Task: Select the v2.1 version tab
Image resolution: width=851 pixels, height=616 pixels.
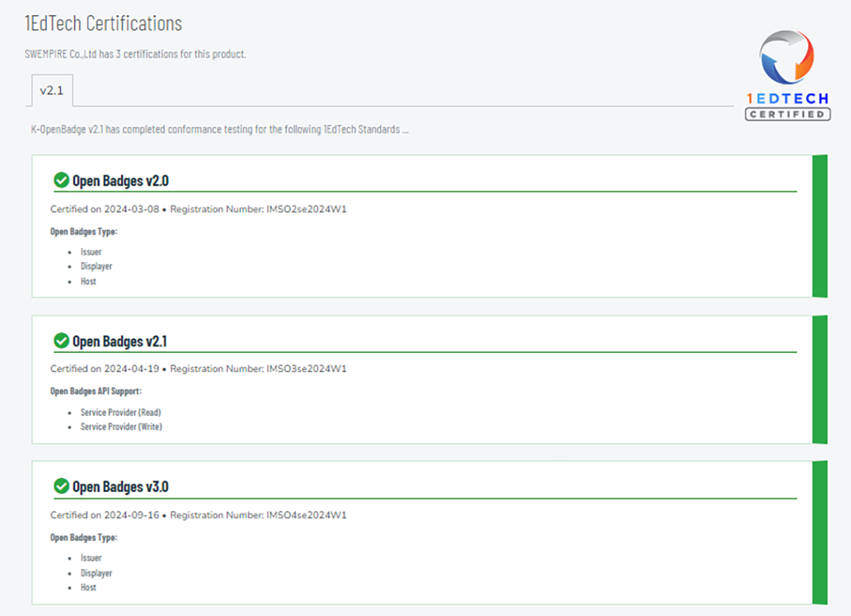Action: click(52, 91)
